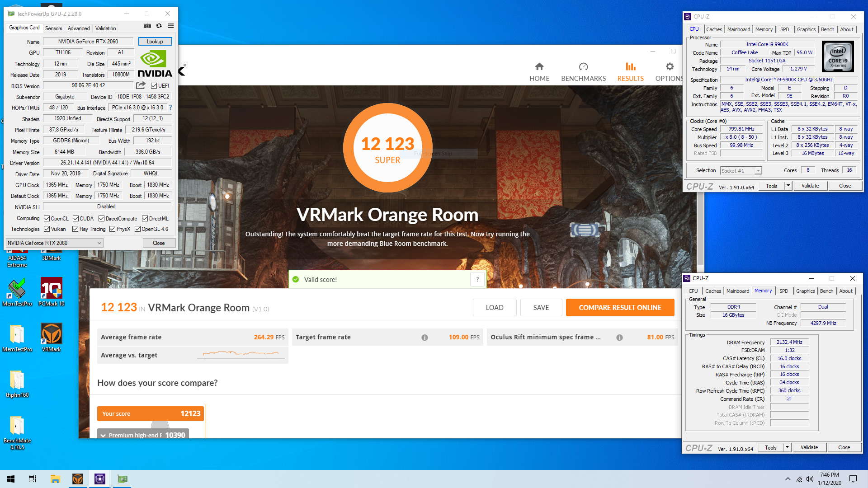Open the Windows Start menu
Viewport: 868px width, 488px height.
click(x=11, y=479)
